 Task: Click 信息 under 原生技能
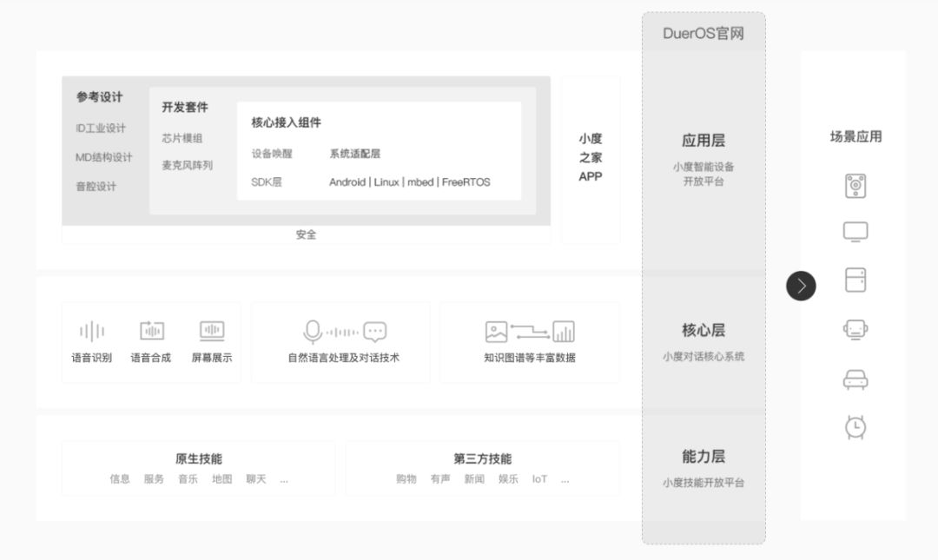(120, 479)
